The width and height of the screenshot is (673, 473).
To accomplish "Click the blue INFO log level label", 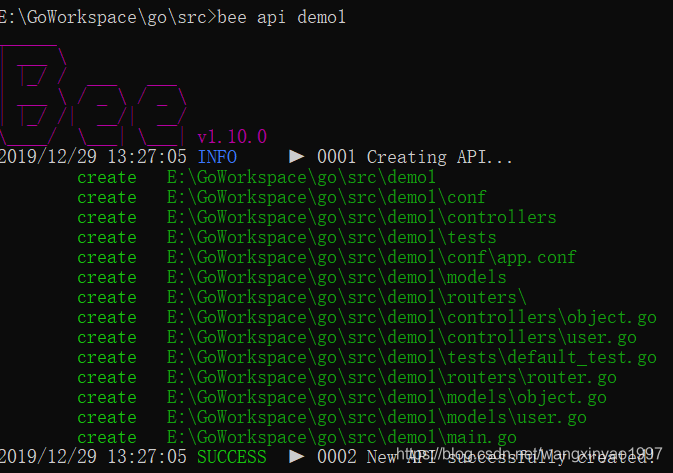I will point(217,157).
